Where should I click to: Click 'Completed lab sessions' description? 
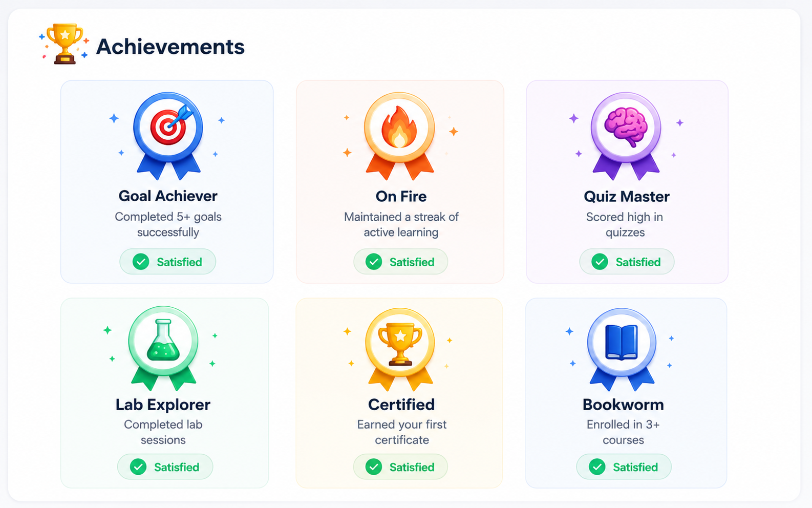(x=163, y=432)
